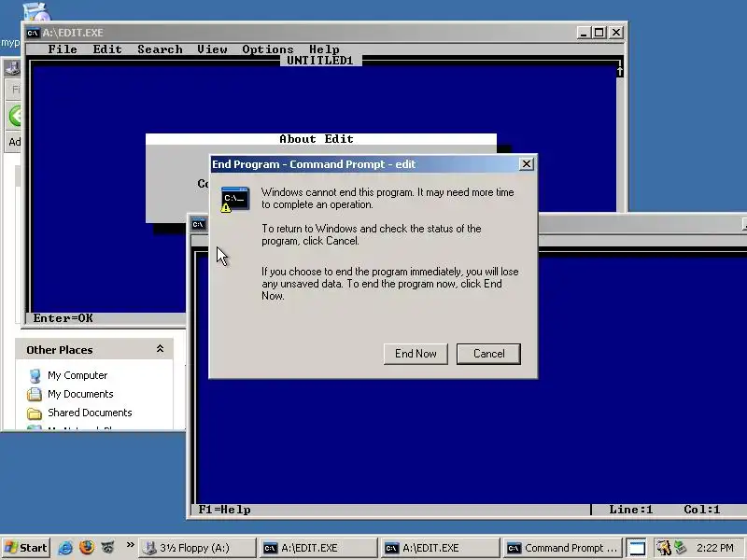Open the Options menu in EDIT.EXE window

point(268,49)
